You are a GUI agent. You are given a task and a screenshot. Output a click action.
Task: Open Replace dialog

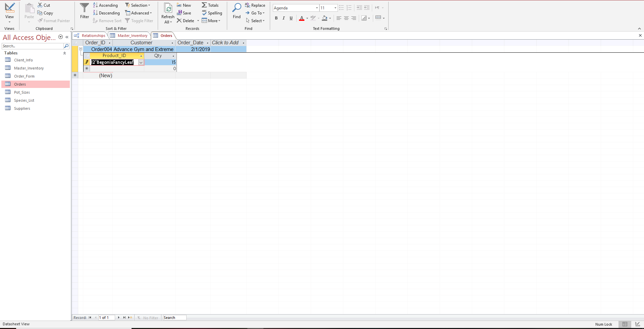click(x=255, y=5)
